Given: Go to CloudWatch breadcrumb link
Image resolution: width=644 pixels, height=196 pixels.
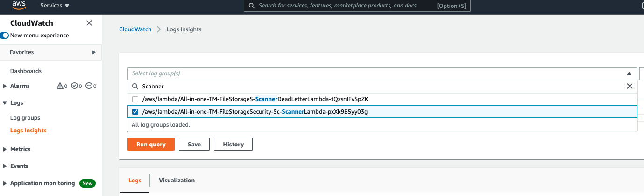Looking at the screenshot, I should (x=135, y=29).
